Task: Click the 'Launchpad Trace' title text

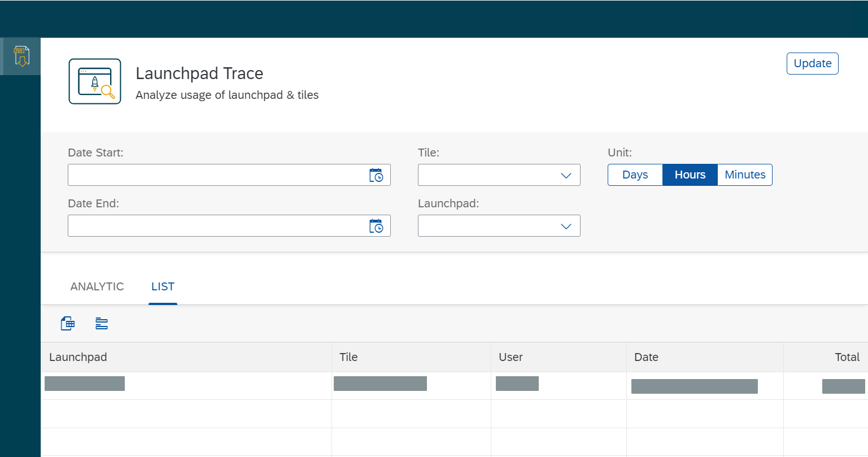Action: (x=199, y=73)
